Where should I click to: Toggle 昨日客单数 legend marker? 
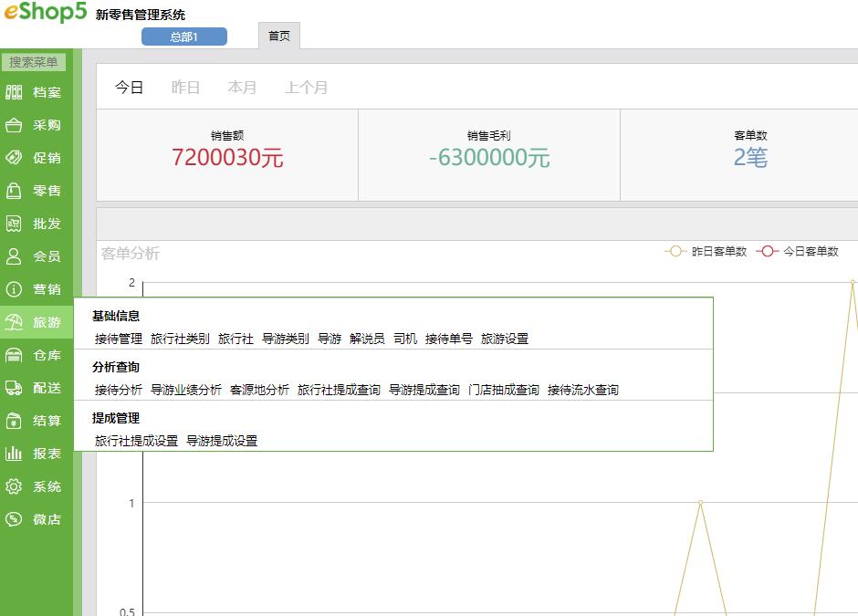point(675,251)
